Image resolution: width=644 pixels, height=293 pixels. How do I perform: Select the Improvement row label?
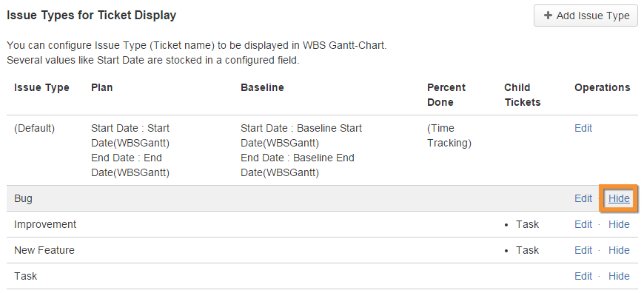click(45, 224)
